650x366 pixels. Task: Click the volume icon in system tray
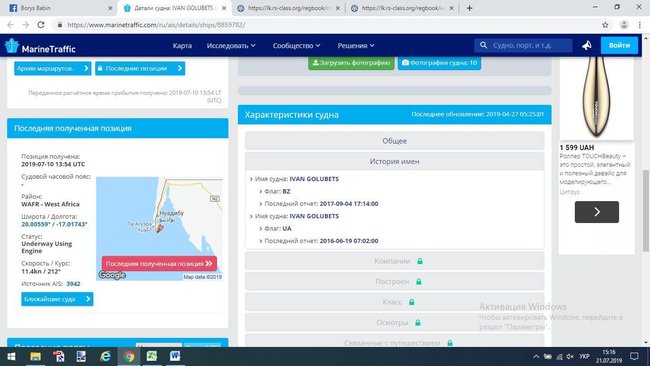click(x=570, y=356)
